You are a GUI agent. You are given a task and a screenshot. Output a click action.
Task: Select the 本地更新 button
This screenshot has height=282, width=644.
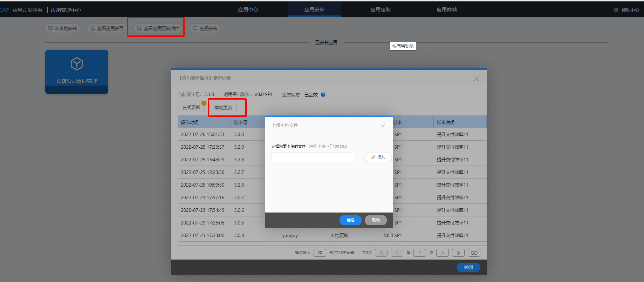tap(223, 108)
